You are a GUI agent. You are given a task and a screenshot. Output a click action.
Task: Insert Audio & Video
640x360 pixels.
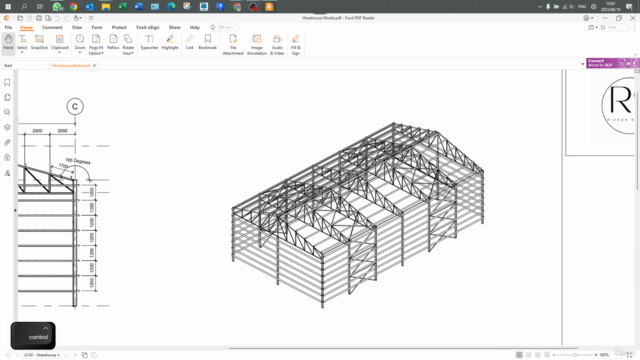[277, 44]
